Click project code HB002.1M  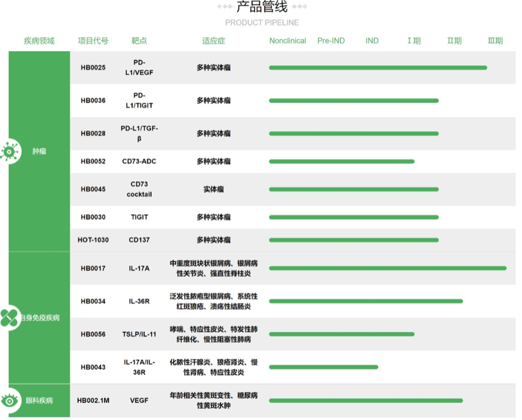(x=93, y=401)
